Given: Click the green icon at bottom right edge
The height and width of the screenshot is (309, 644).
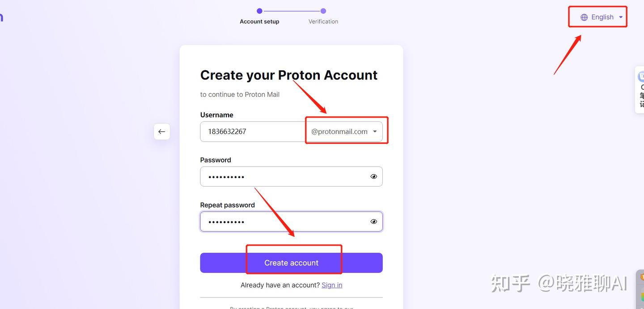Looking at the screenshot, I should pyautogui.click(x=642, y=297).
